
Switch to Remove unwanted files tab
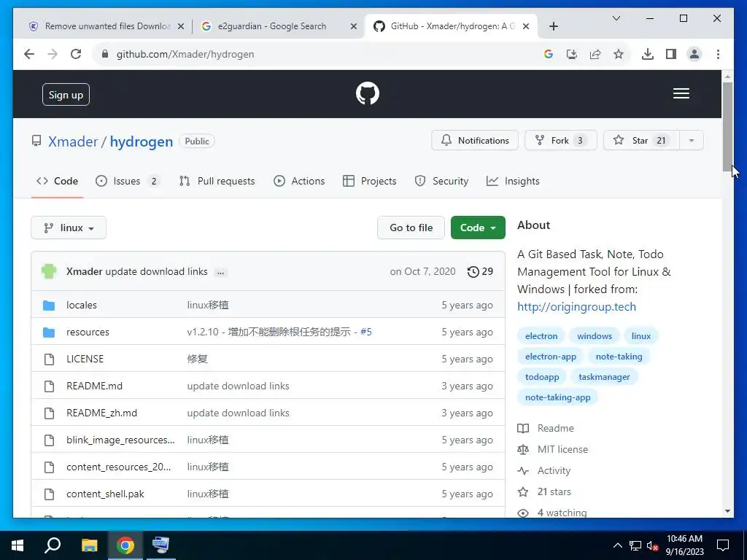click(107, 26)
